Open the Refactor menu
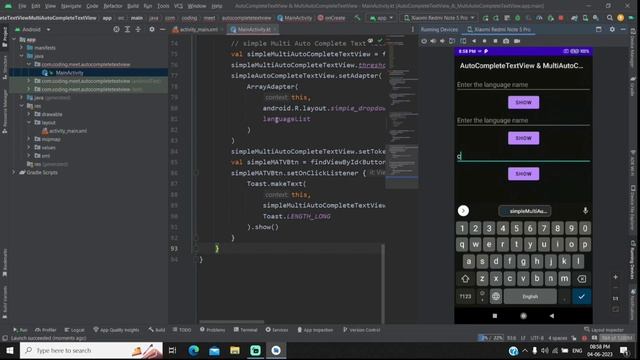Screen dimensions: 640x360 click(x=113, y=6)
